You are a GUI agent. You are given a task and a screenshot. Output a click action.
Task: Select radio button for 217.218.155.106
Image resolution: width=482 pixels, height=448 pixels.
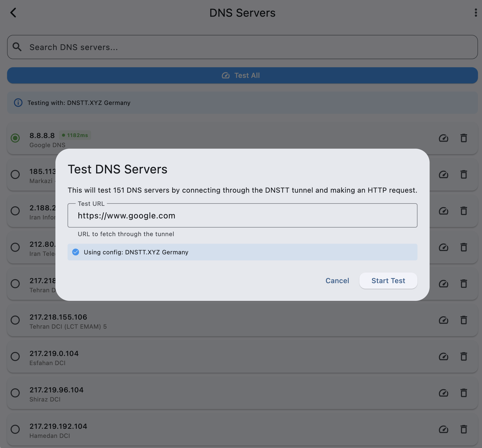[15, 320]
